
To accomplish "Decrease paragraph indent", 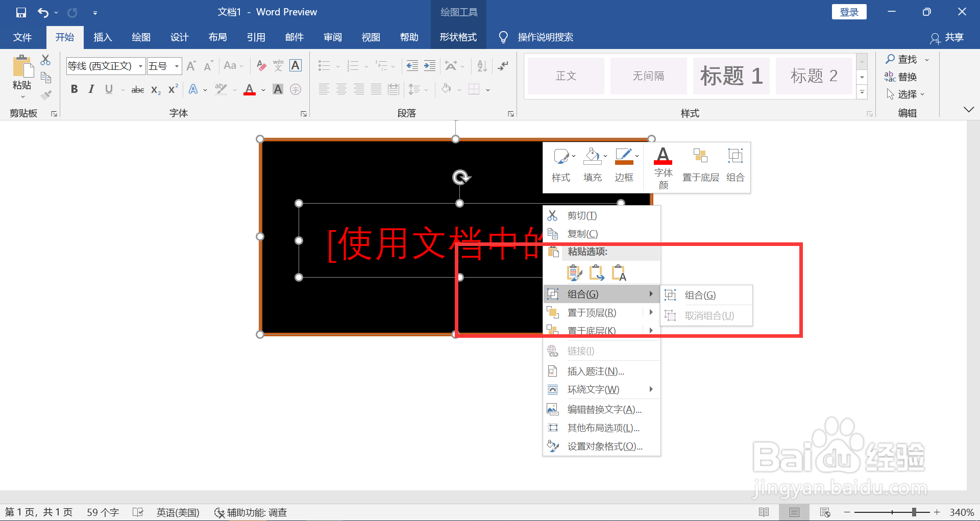I will click(412, 65).
